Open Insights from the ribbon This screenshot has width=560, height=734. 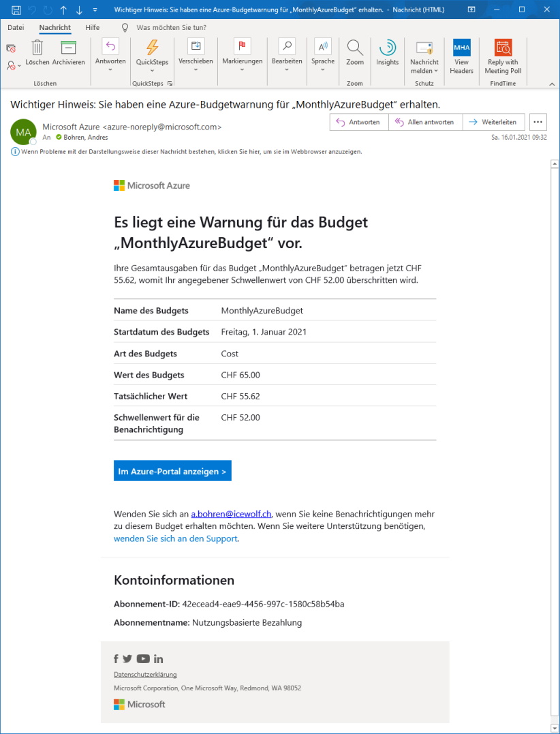pos(388,52)
